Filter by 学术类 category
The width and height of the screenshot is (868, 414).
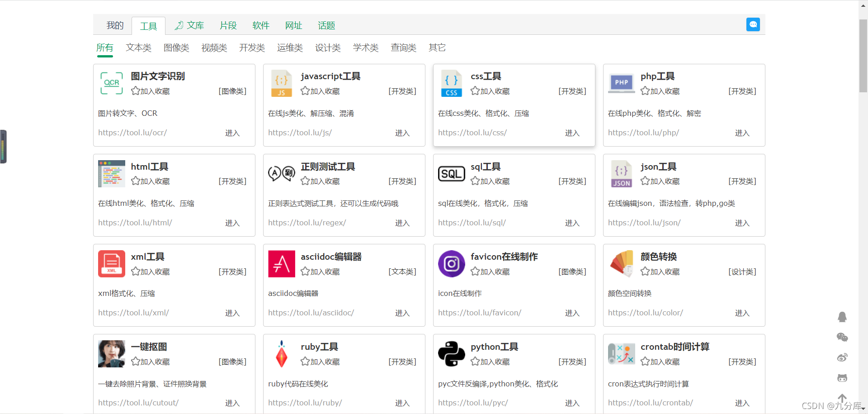point(366,48)
